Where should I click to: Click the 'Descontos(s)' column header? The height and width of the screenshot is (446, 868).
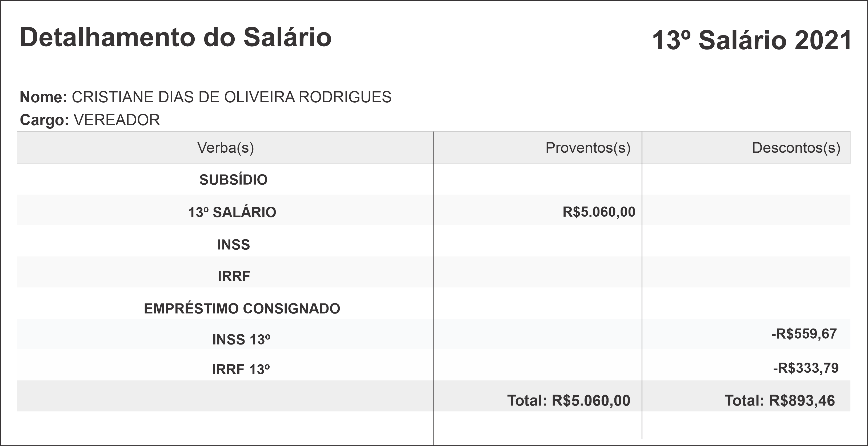pos(796,148)
